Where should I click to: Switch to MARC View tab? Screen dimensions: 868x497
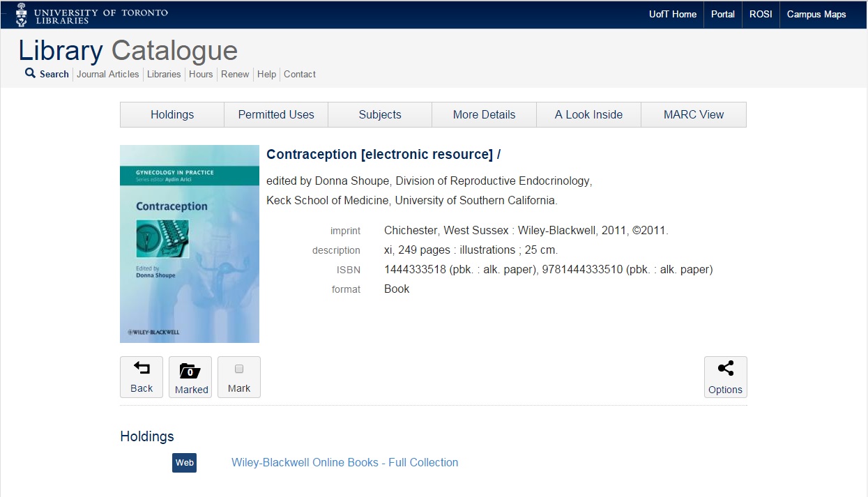pos(694,115)
